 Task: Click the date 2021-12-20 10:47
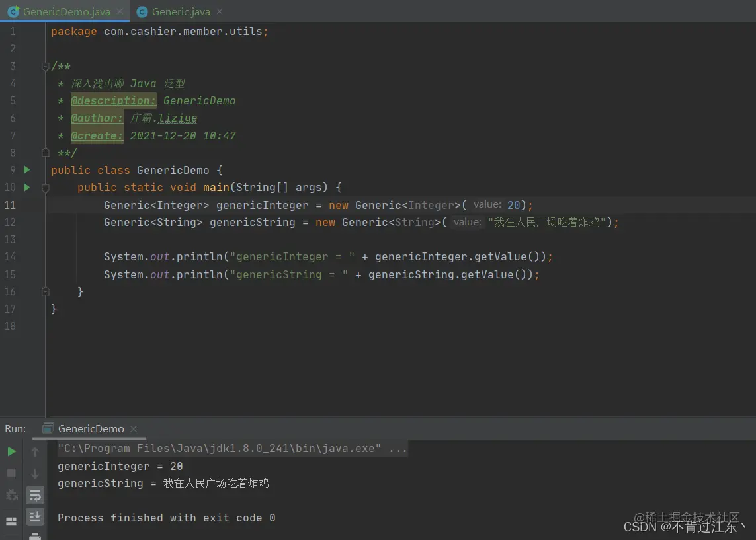point(183,136)
